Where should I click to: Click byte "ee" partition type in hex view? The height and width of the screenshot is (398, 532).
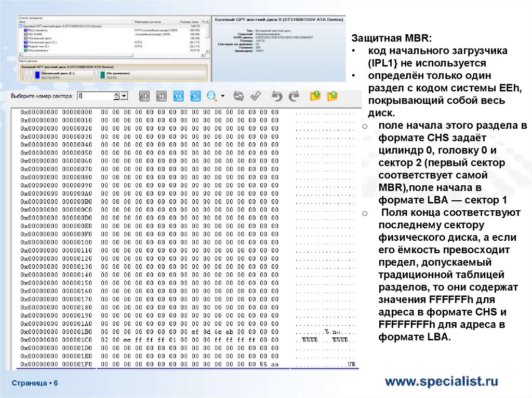coord(127,340)
